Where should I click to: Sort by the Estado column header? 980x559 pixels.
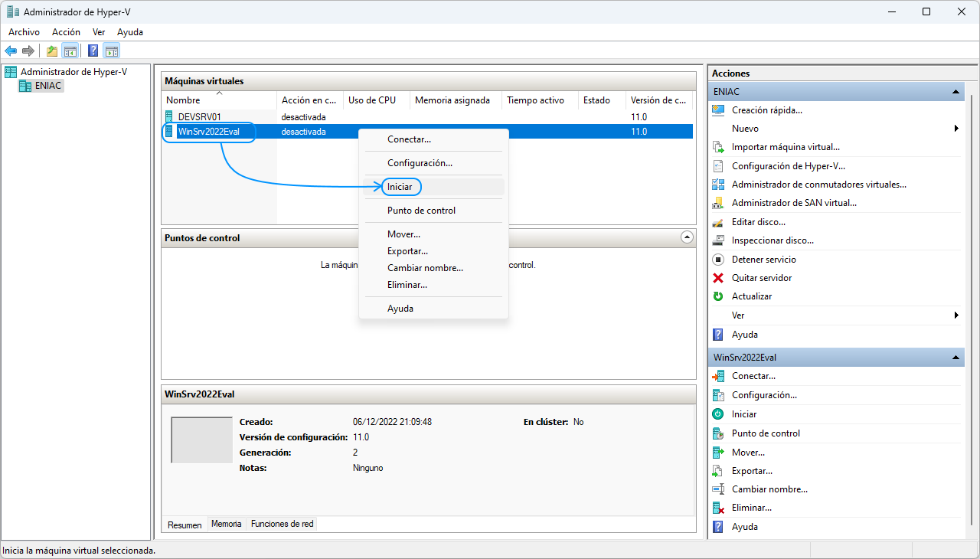click(602, 100)
